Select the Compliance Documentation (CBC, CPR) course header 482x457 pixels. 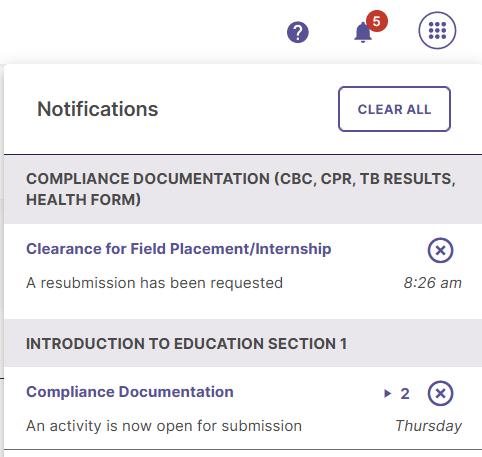[243, 189]
